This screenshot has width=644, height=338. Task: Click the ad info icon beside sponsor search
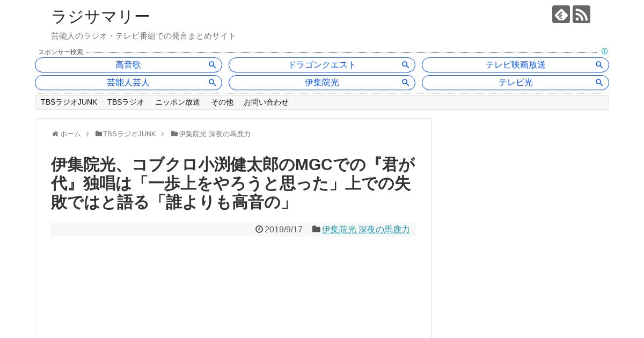(x=604, y=52)
